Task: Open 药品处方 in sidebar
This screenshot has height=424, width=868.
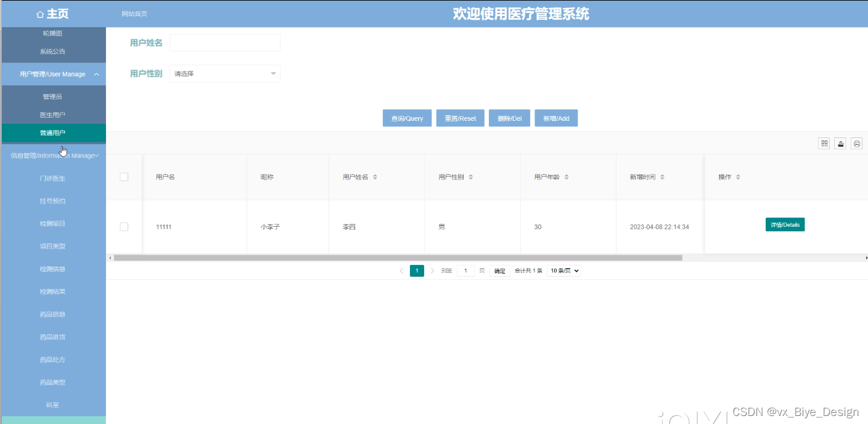Action: (52, 360)
